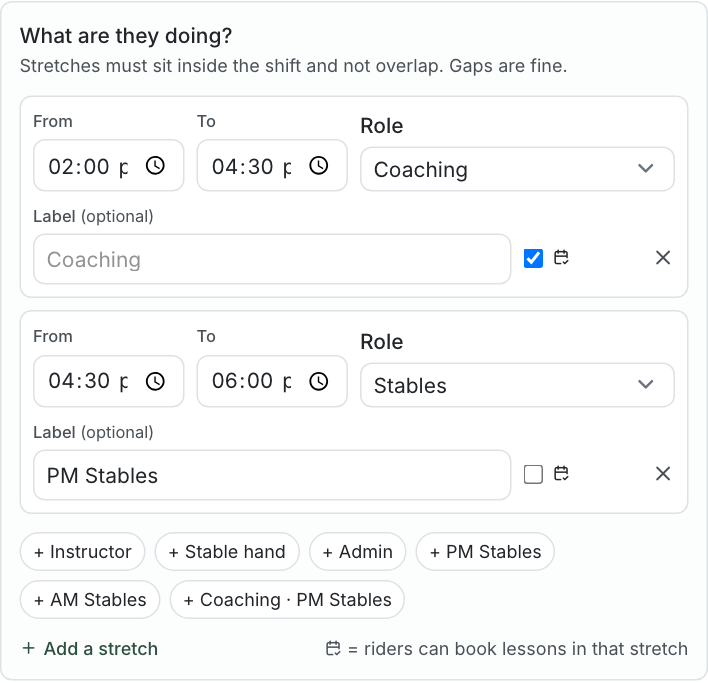Click bookable calendar icon in Stables stretch

pyautogui.click(x=561, y=474)
